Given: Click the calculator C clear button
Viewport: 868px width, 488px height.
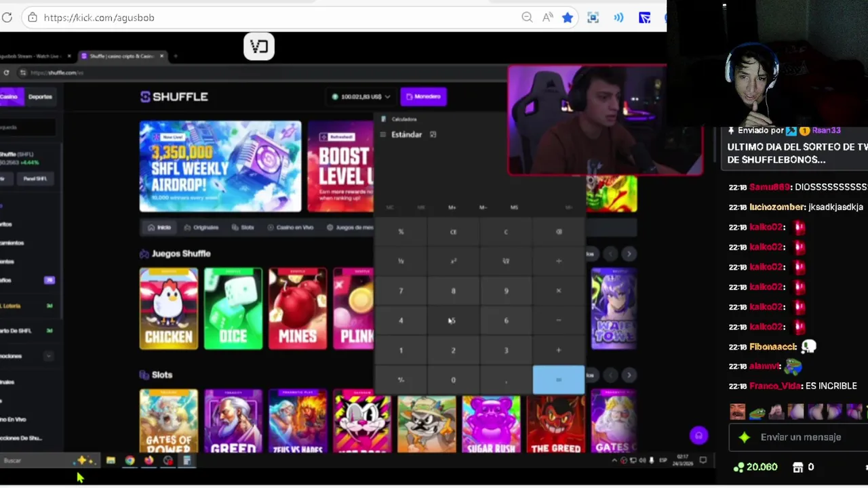Looking at the screenshot, I should tap(506, 232).
